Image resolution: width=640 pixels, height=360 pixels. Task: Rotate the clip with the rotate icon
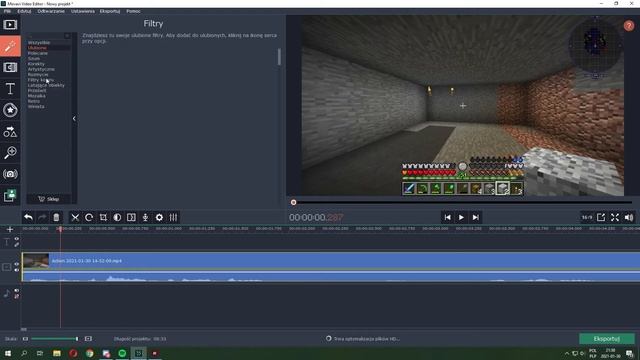point(89,217)
